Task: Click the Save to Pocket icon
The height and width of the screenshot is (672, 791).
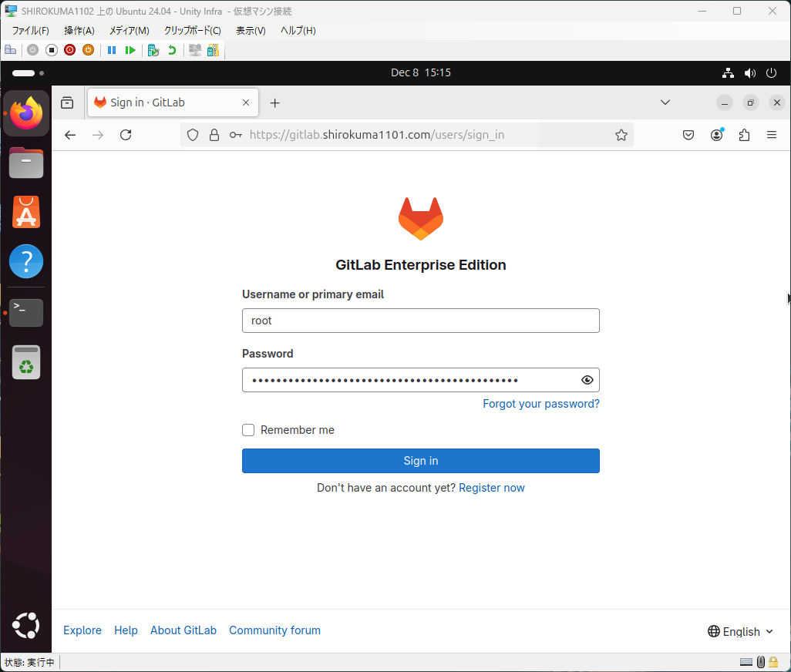Action: pos(688,135)
